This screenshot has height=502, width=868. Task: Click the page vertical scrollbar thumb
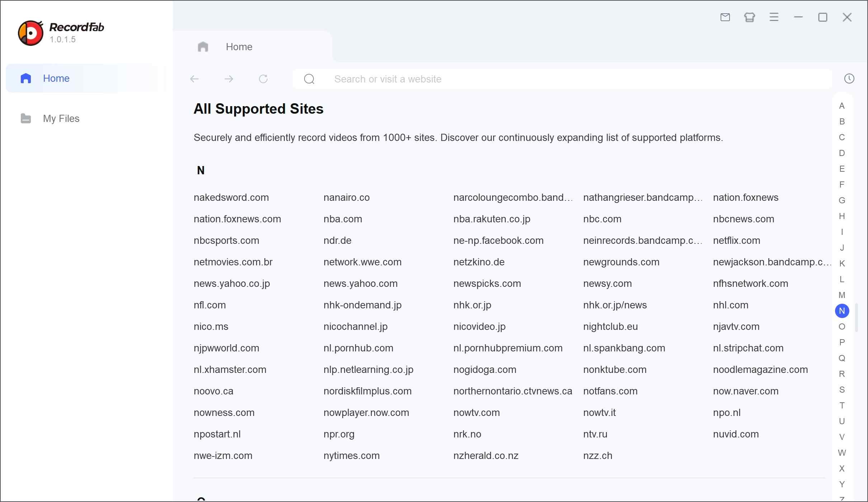click(x=857, y=318)
